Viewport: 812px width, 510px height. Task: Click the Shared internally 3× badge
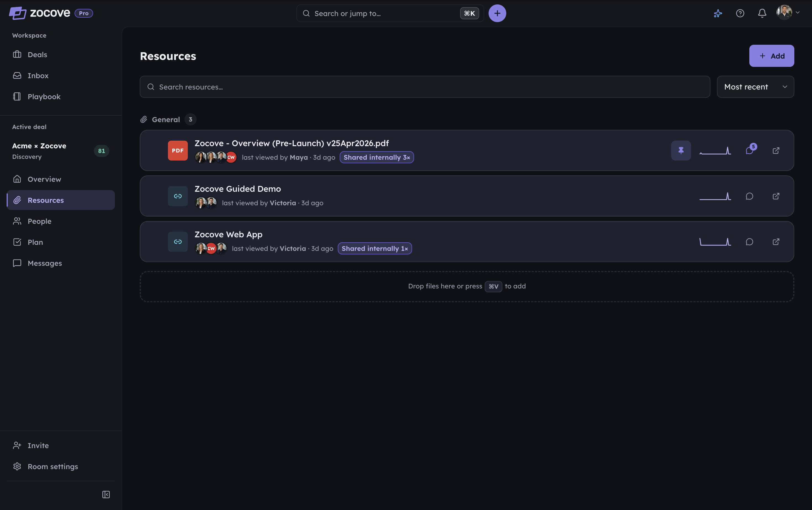click(x=377, y=157)
